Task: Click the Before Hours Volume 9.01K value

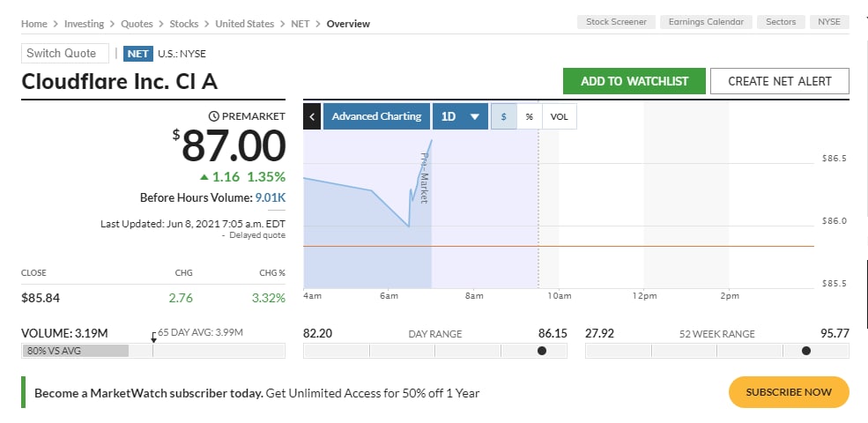Action: point(271,197)
